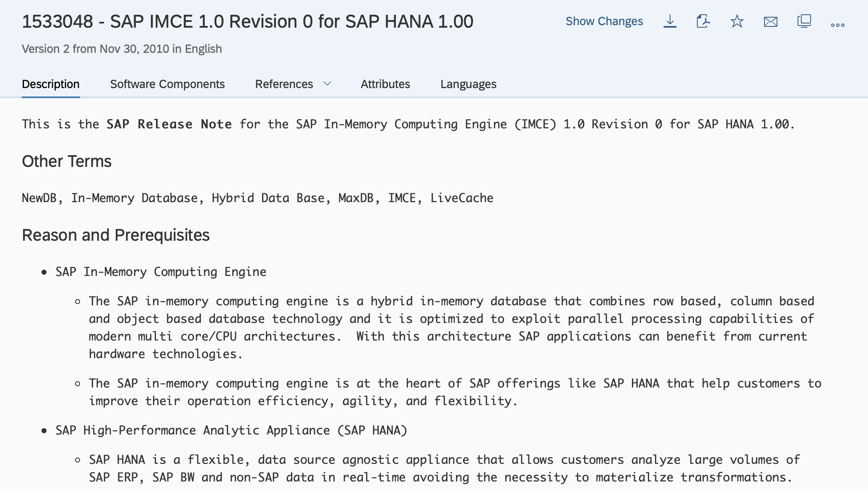Click the Version 2 date text
This screenshot has height=489, width=868.
pyautogui.click(x=122, y=49)
